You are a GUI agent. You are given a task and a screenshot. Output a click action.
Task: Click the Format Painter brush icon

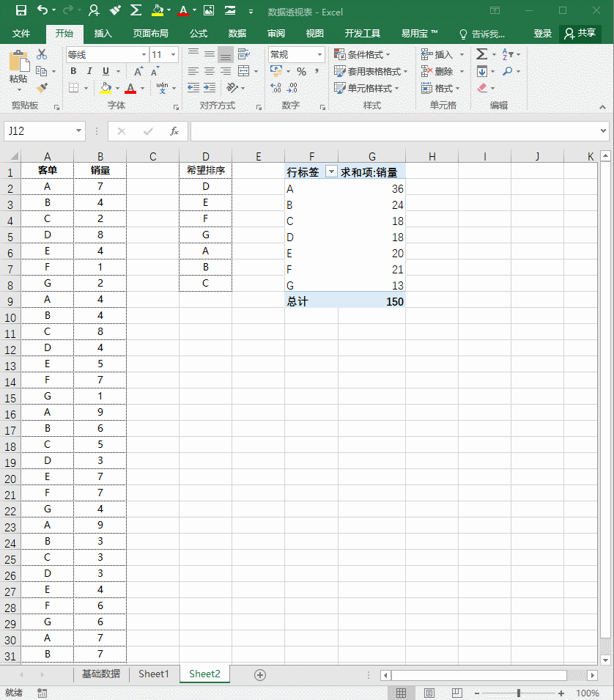(42, 87)
